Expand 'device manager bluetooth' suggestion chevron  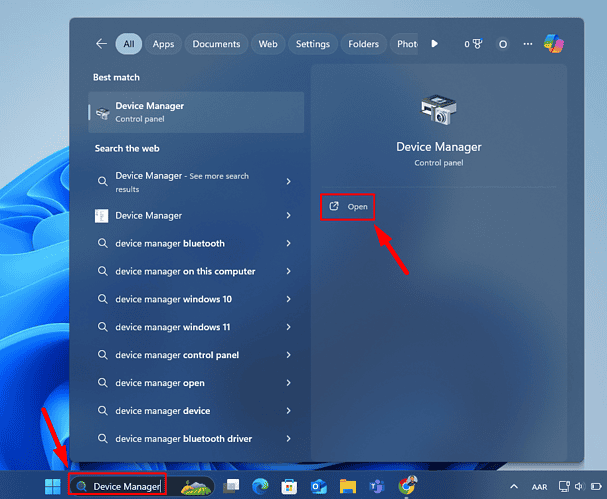click(288, 243)
